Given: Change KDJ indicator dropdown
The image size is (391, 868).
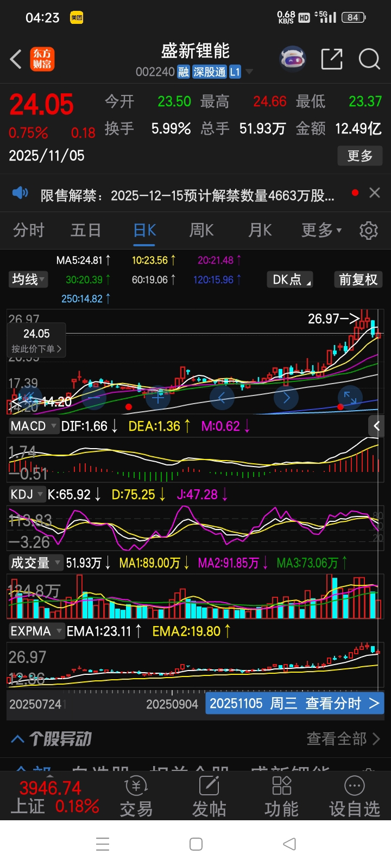Looking at the screenshot, I should (x=27, y=494).
